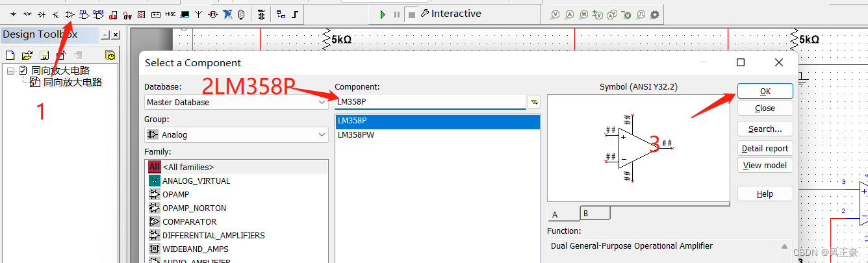The width and height of the screenshot is (868, 263).
Task: Click the Place NI Component icon
Action: (x=227, y=14)
